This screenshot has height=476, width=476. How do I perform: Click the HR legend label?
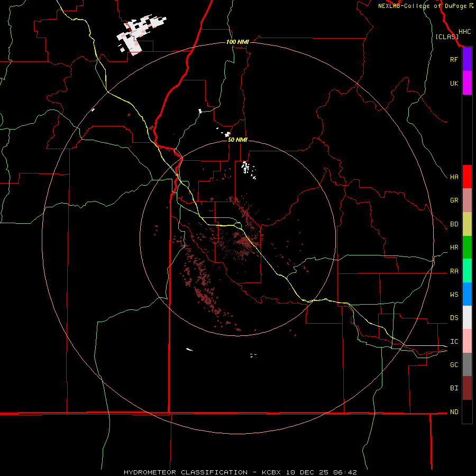(x=454, y=248)
